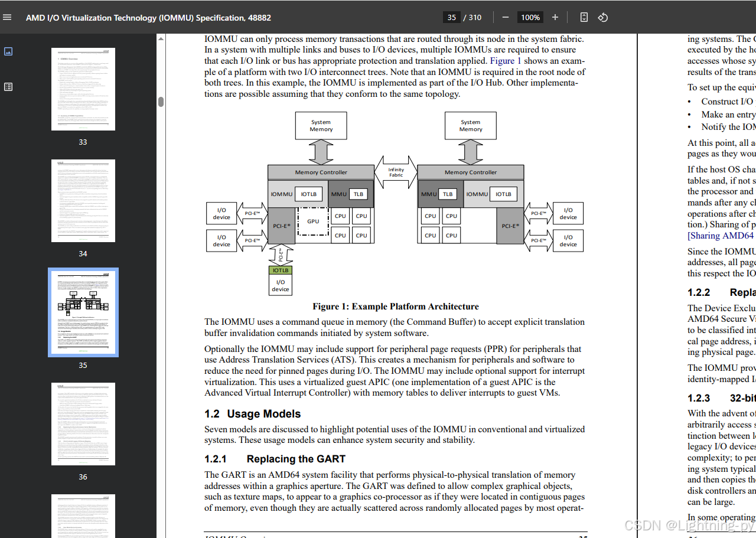Follow the '[Sharing AMD64' link on next page

click(722, 236)
